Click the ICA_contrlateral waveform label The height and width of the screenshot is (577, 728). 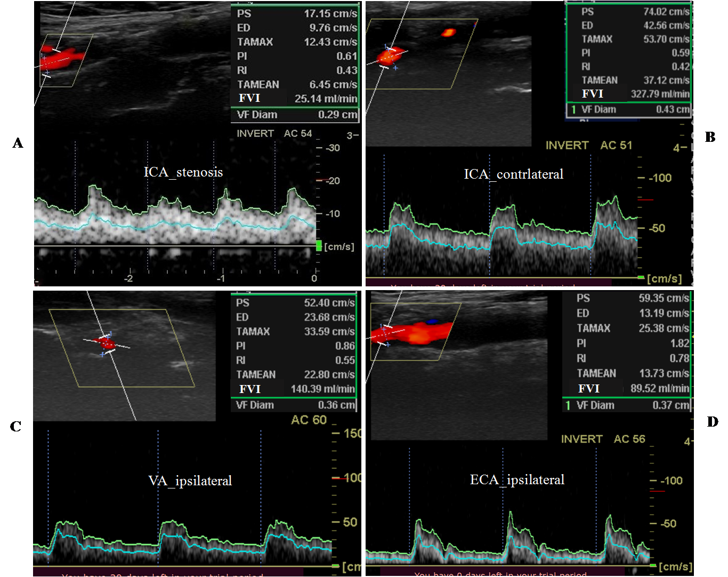coord(513,174)
